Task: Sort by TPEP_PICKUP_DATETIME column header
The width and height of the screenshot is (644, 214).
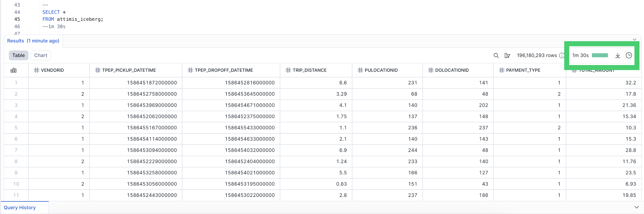Action: point(129,70)
